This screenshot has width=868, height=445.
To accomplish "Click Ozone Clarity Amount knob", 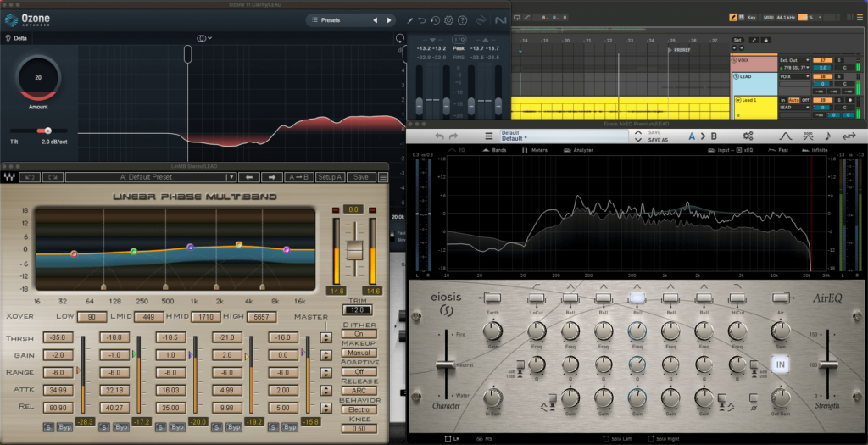I will 38,78.
